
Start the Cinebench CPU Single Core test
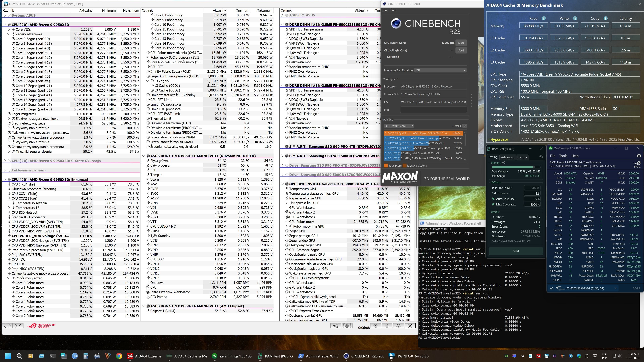click(461, 50)
